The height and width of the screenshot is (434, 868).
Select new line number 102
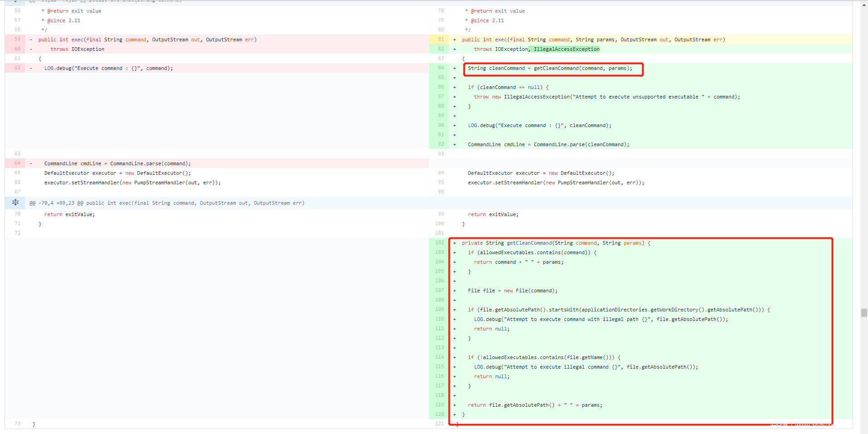(439, 243)
